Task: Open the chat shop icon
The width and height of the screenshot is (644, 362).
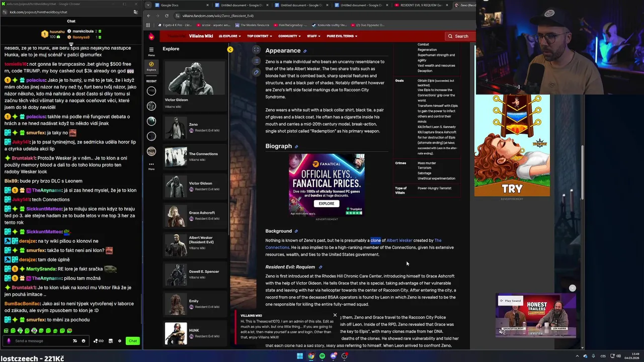Action: click(111, 341)
